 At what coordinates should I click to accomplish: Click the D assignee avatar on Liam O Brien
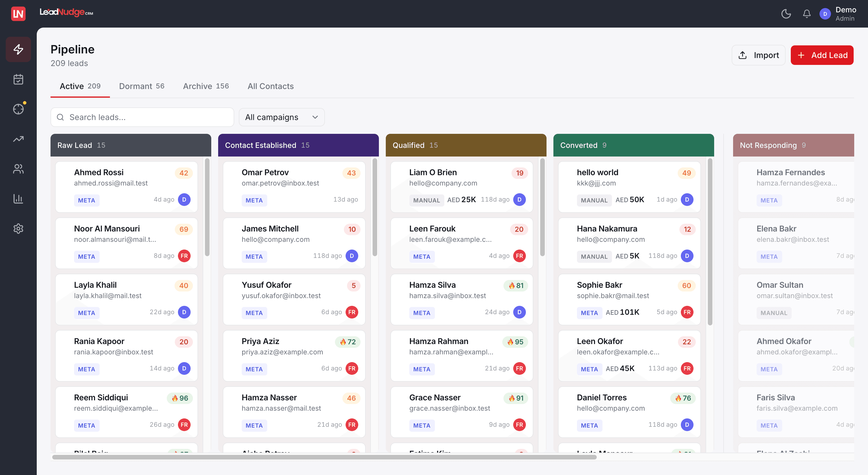(x=519, y=200)
